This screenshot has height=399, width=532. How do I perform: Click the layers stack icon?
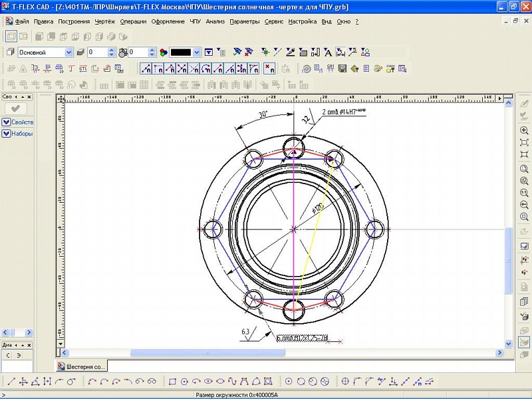[x=80, y=53]
